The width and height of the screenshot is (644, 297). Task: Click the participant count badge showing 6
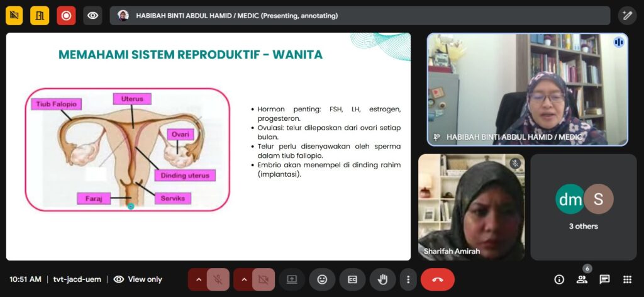[x=587, y=269]
